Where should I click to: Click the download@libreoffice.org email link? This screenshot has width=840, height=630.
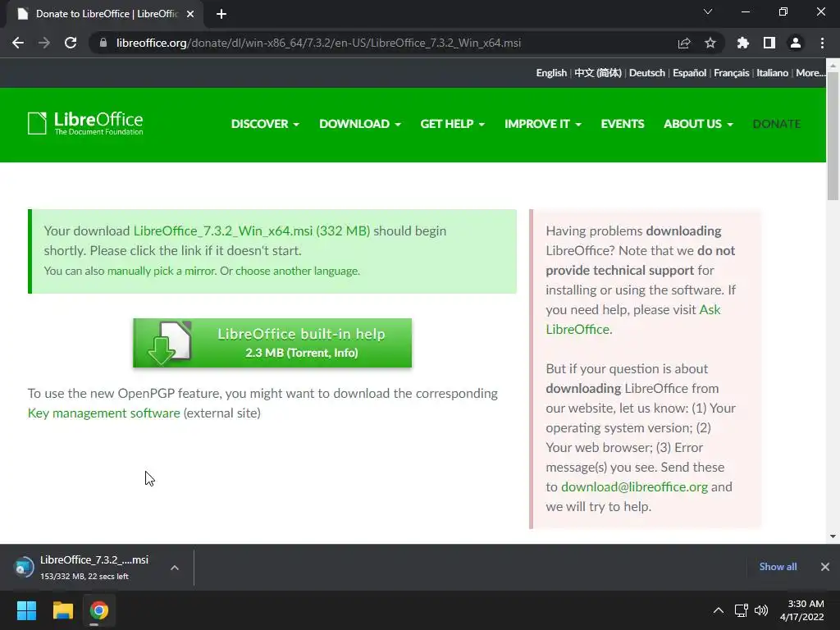(634, 487)
